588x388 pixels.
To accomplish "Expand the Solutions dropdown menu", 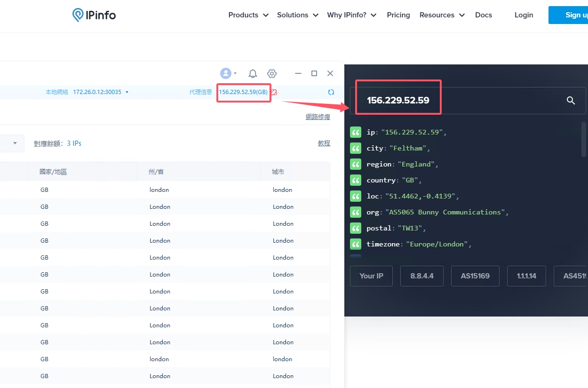I will pos(297,15).
